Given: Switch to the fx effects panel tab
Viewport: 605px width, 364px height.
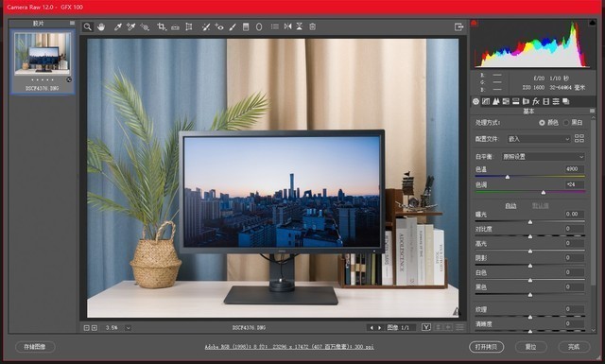Looking at the screenshot, I should (x=536, y=101).
